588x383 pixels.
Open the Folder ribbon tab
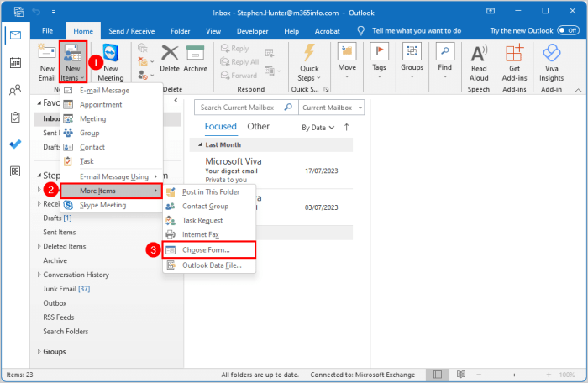[180, 31]
